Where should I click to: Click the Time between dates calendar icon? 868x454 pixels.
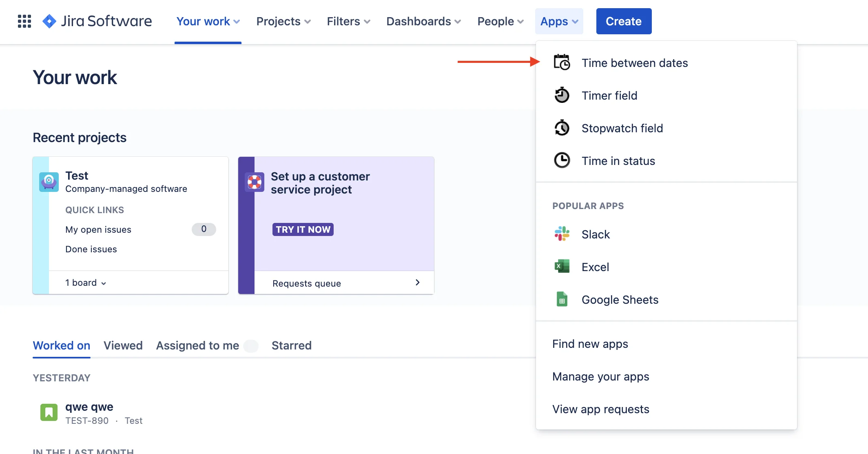(x=562, y=62)
